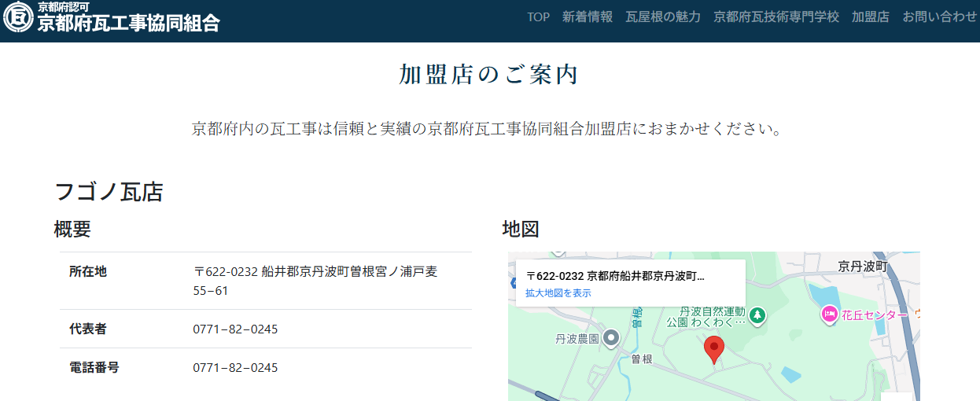The image size is (980, 401).
Task: Click the red location pin on map
Action: coord(713,349)
